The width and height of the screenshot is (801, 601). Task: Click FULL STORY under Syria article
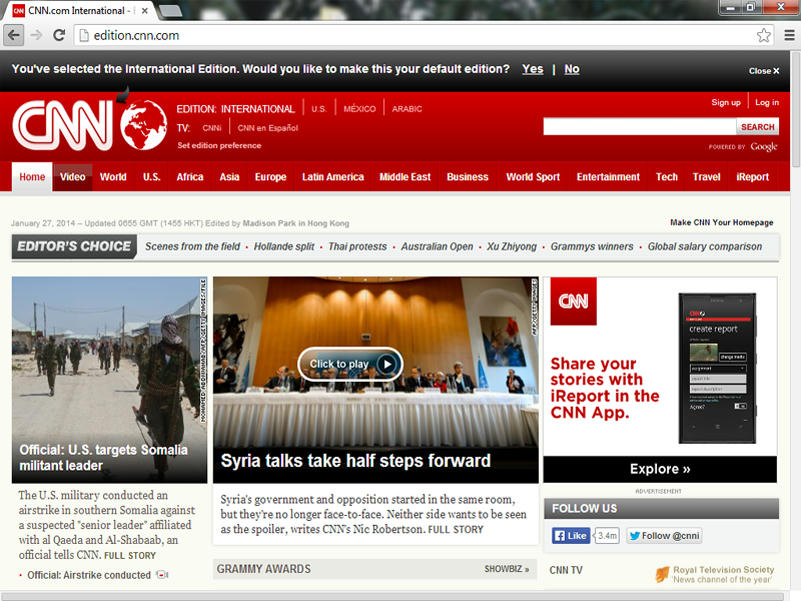coord(455,529)
